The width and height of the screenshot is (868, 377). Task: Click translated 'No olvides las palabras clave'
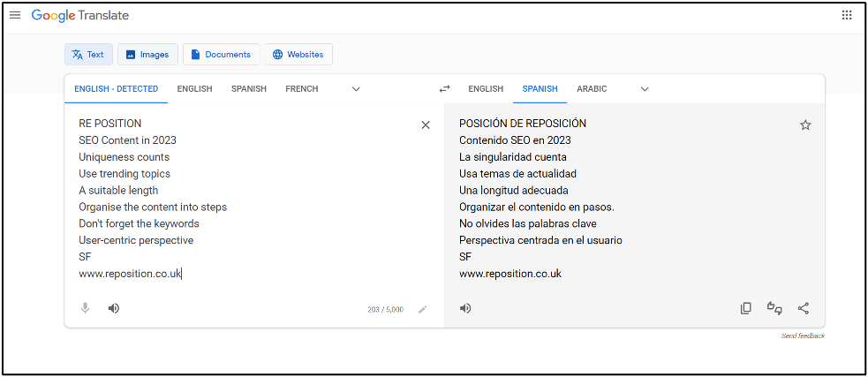[527, 223]
